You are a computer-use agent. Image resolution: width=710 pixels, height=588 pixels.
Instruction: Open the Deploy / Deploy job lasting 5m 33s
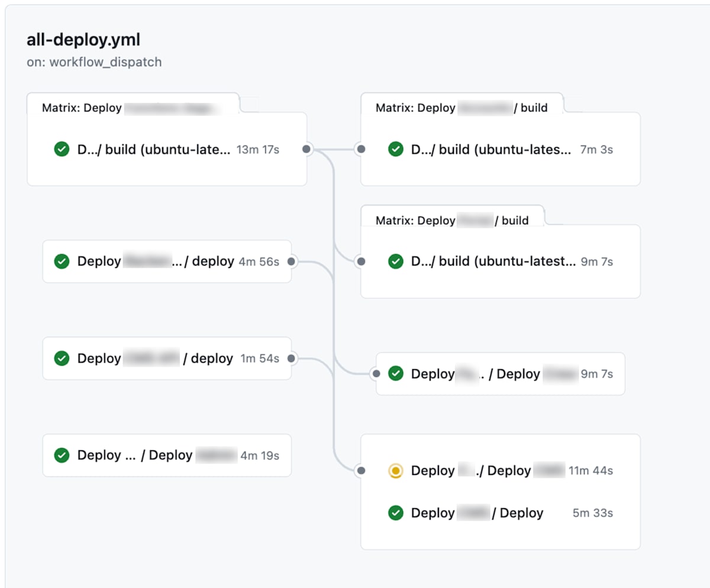click(501, 513)
